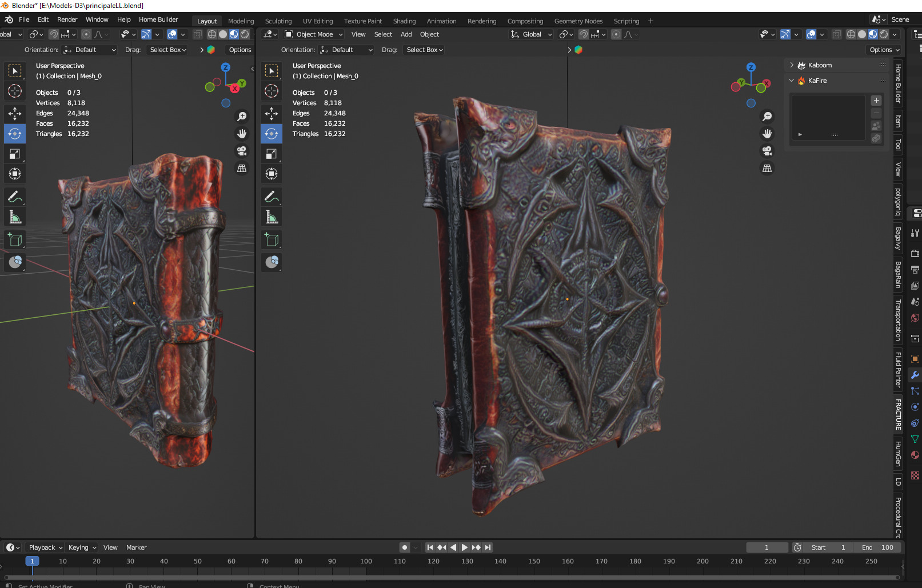This screenshot has width=922, height=588.
Task: Open Drag Select Box dropdown in right viewport
Action: point(424,50)
